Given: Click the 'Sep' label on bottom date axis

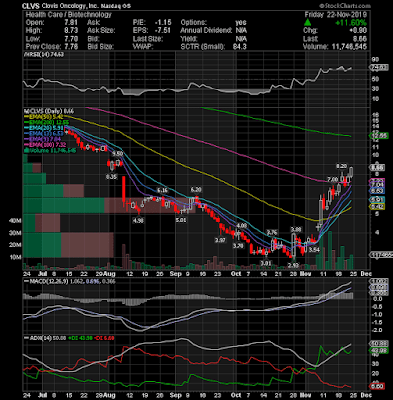Looking at the screenshot, I should click(175, 395).
